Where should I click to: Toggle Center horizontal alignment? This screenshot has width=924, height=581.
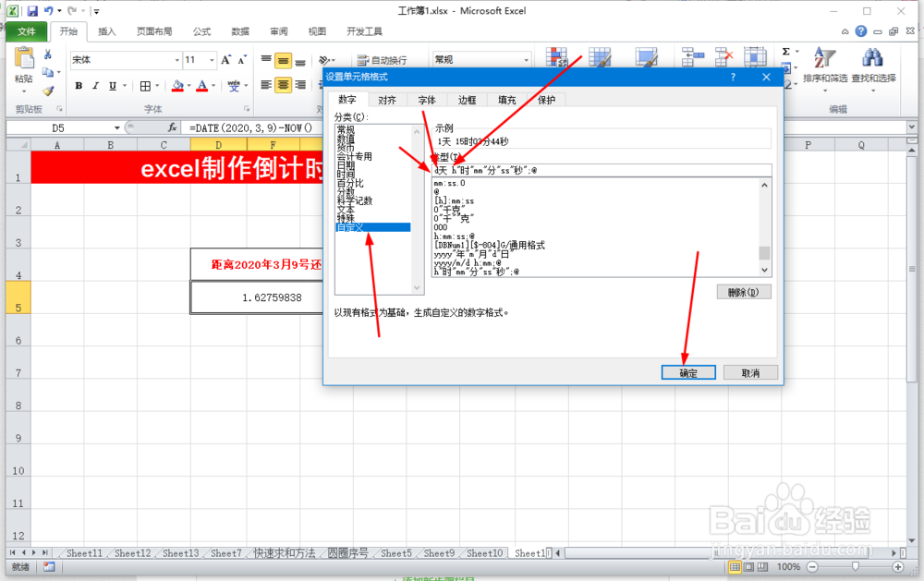click(x=284, y=85)
